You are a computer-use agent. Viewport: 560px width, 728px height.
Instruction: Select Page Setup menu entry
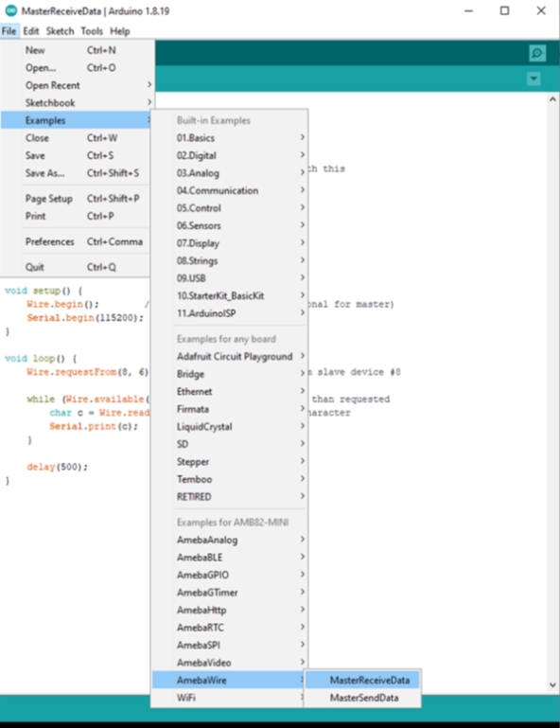[77, 199]
